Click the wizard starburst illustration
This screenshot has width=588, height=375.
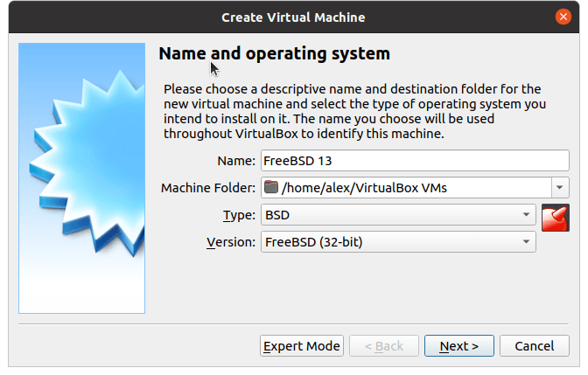point(81,178)
